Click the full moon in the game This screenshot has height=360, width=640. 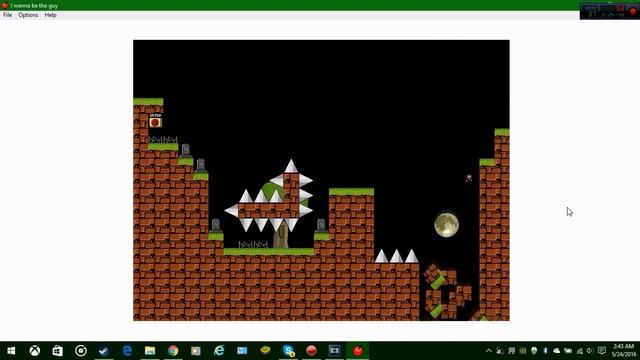447,224
